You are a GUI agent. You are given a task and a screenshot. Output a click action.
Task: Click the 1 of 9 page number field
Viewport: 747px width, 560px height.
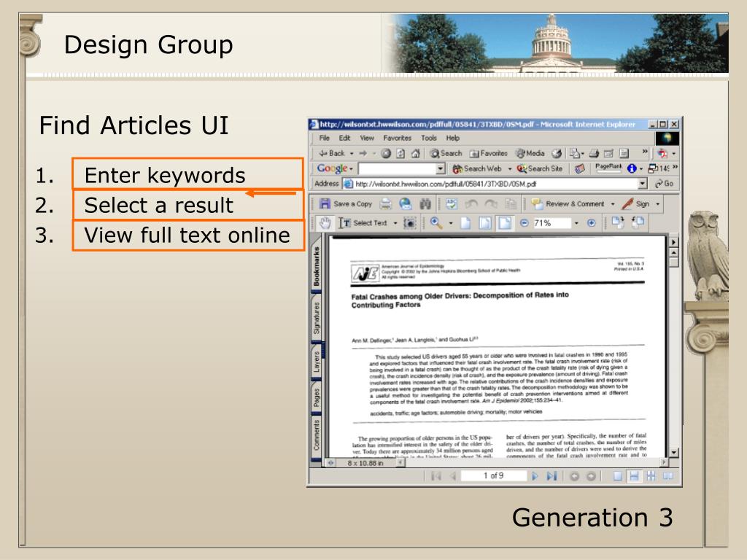point(494,475)
